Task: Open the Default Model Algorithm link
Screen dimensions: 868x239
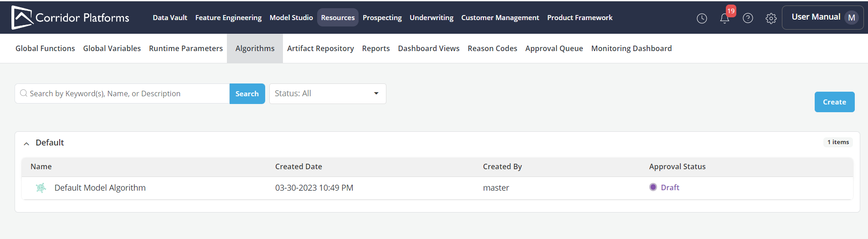Action: (100, 188)
